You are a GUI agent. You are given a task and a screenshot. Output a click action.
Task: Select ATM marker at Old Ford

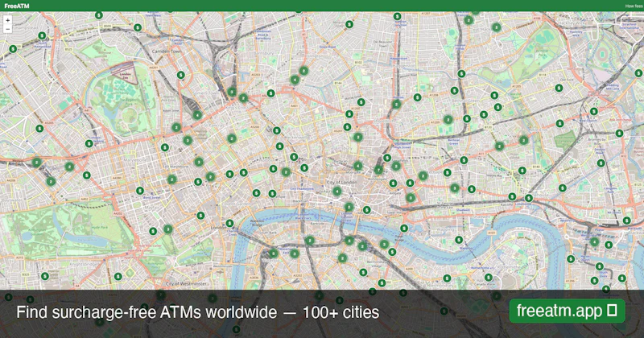559,88
